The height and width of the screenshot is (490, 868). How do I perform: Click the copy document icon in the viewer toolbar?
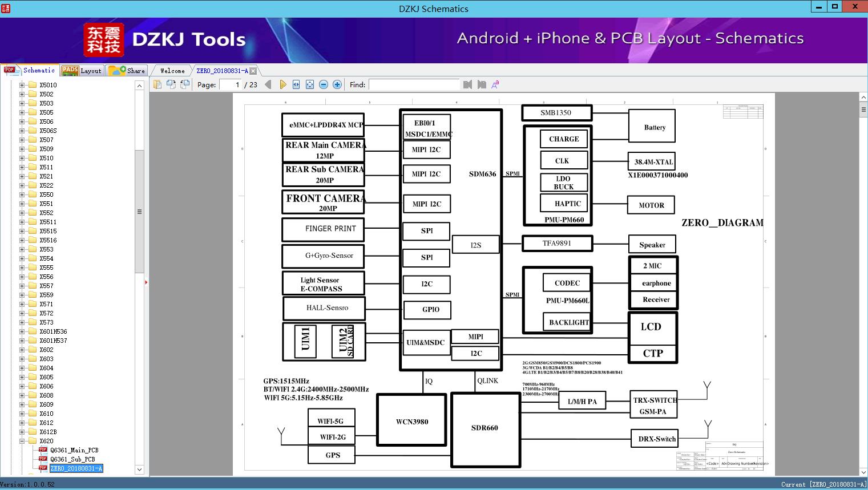tap(157, 84)
